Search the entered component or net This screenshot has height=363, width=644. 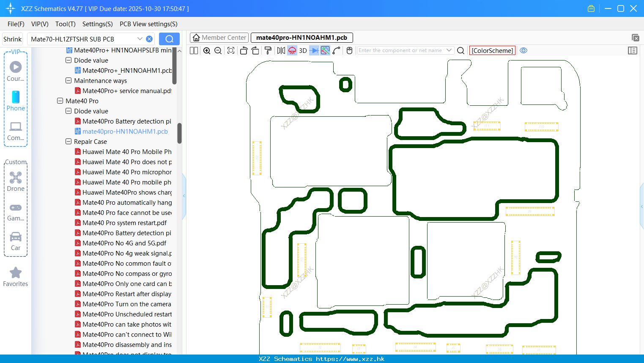coord(461,50)
